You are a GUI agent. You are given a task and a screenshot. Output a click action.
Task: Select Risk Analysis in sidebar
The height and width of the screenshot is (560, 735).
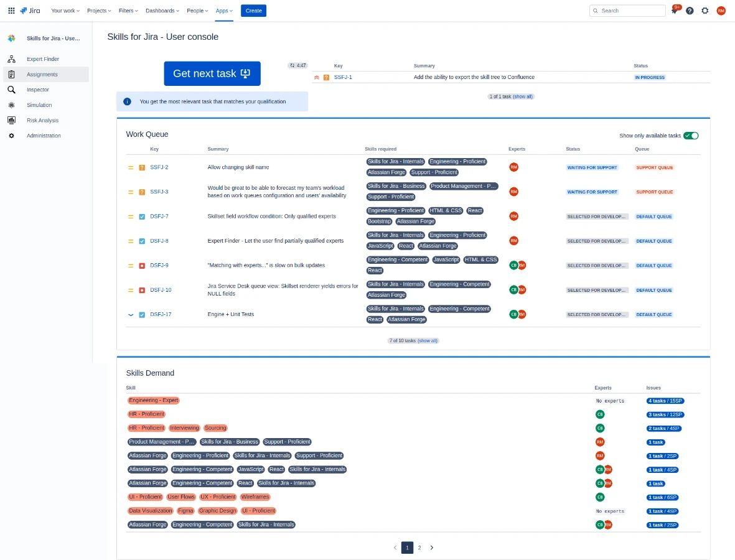pyautogui.click(x=46, y=121)
